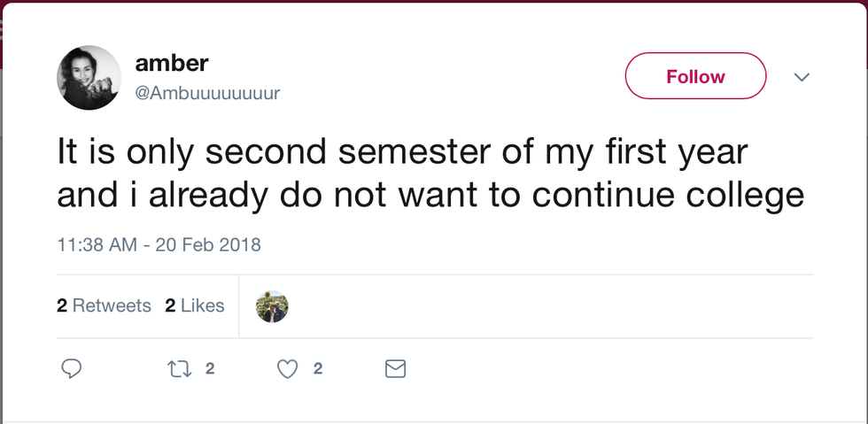Retweet amber's tweet using the arrows icon
Screen dimensions: 868x424
coord(177,369)
